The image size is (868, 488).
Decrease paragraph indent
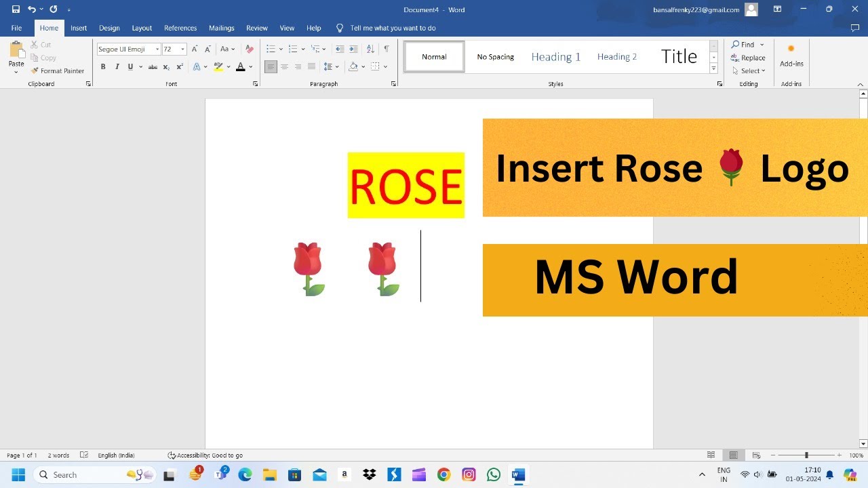pos(340,49)
